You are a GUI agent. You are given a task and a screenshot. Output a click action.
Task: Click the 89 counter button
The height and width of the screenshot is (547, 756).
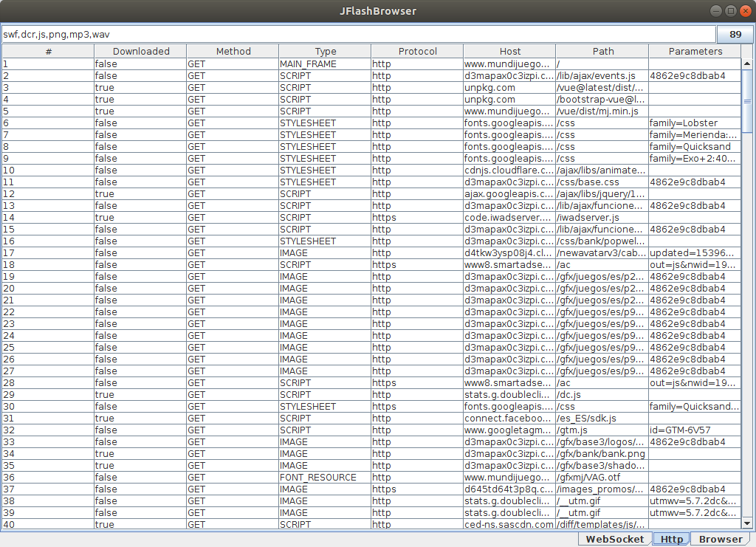[x=735, y=35]
